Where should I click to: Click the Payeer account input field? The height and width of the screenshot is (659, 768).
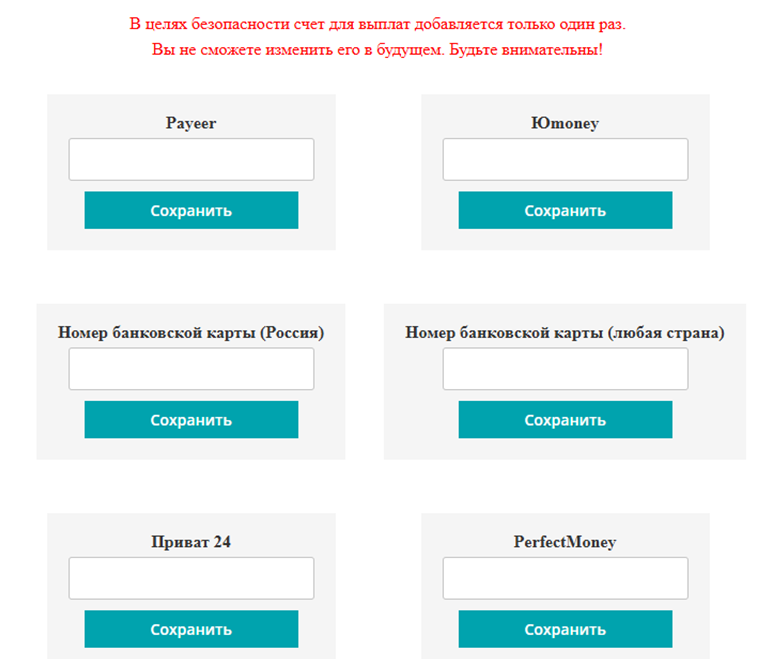191,159
